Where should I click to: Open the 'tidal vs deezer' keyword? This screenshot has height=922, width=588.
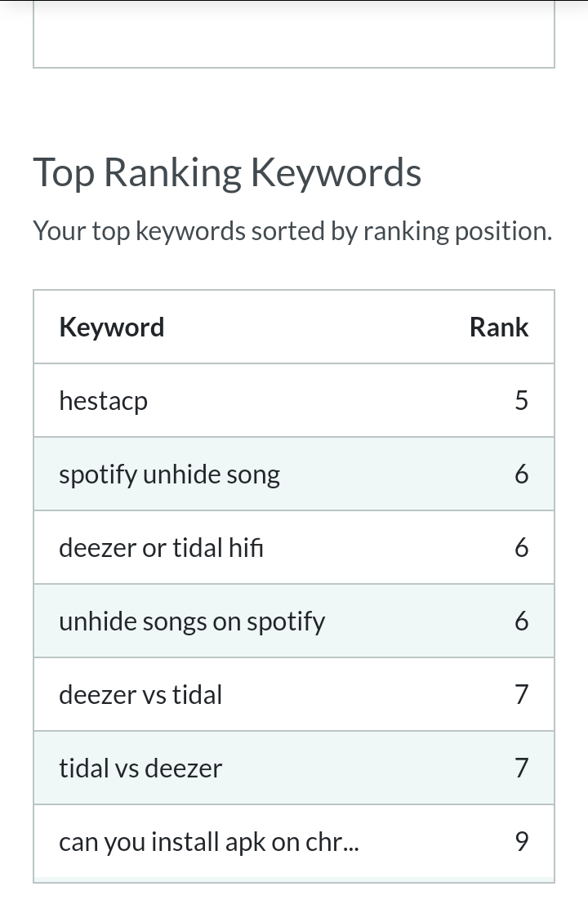(x=140, y=768)
